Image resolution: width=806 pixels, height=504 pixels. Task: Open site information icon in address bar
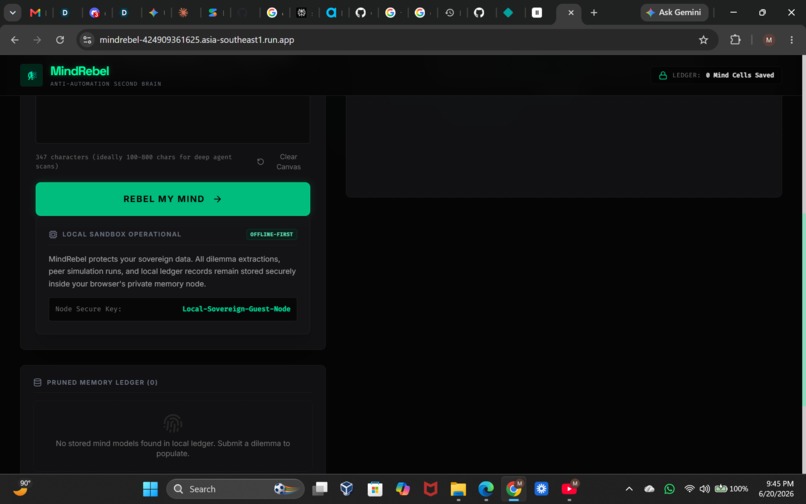pos(87,40)
